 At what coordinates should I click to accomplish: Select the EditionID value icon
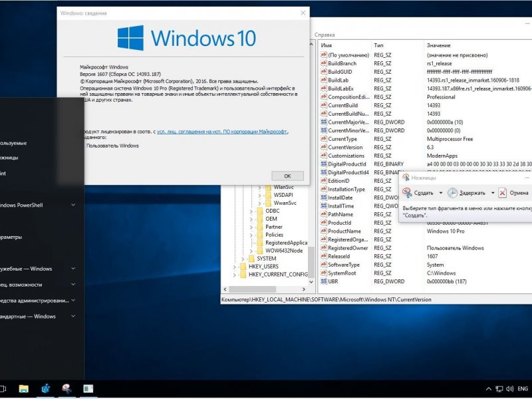point(323,180)
